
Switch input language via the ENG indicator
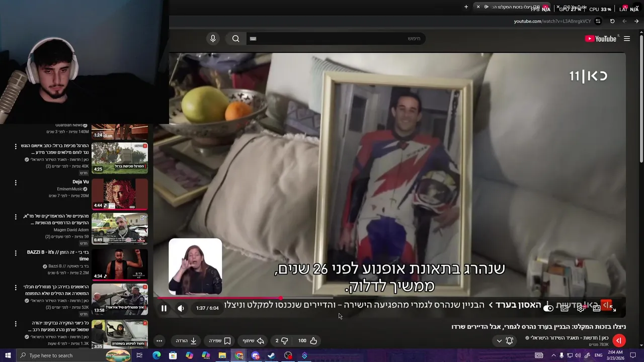point(599,355)
